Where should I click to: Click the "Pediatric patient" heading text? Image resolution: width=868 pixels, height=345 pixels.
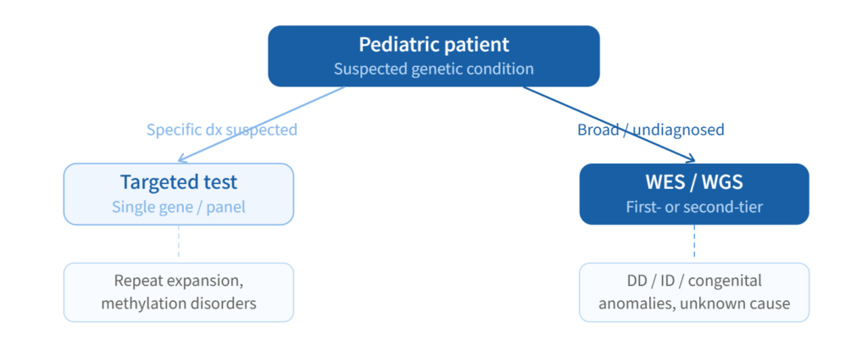(433, 44)
